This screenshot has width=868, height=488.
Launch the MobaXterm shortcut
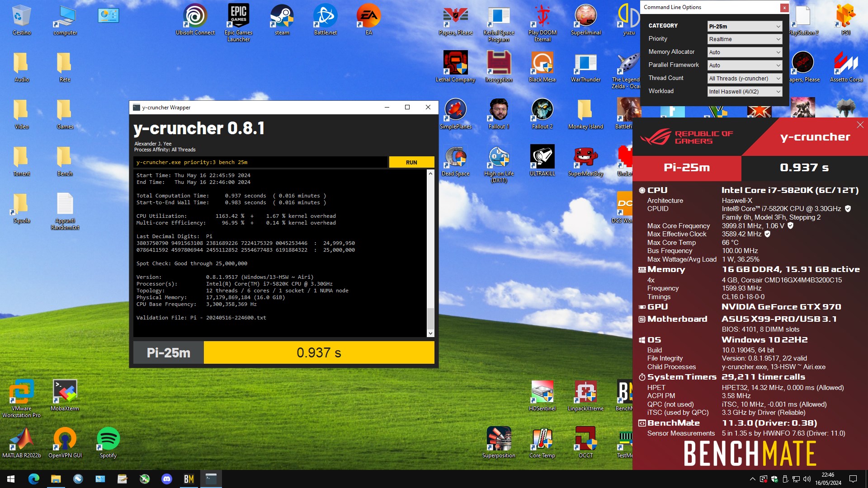tap(65, 396)
